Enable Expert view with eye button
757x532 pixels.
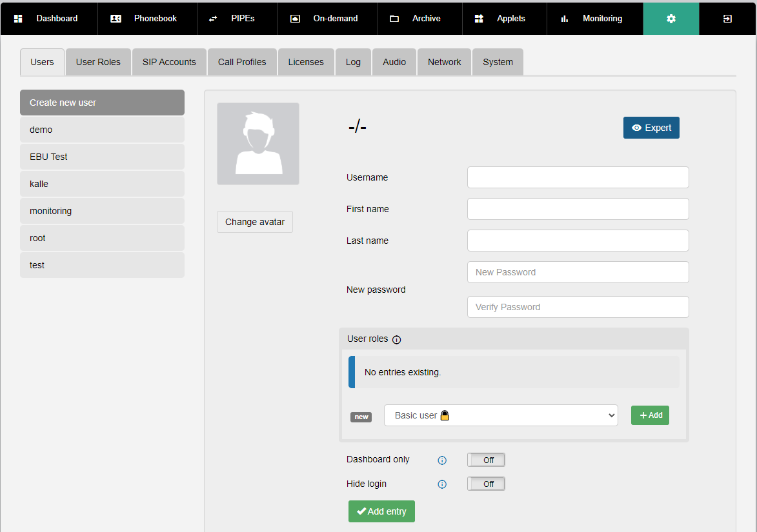[651, 128]
